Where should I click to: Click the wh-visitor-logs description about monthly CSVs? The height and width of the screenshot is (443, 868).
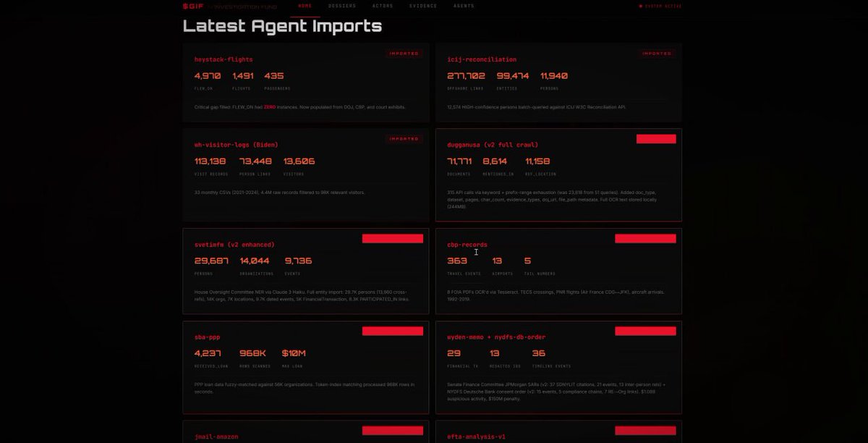(x=279, y=193)
